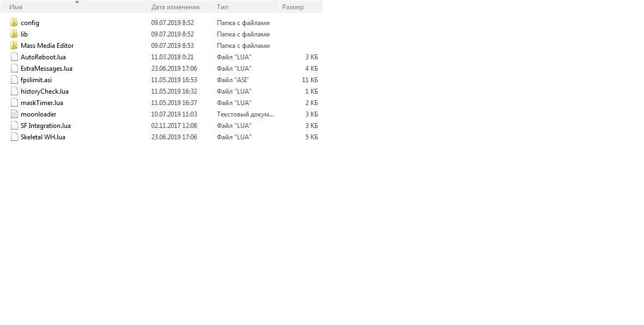Image resolution: width=644 pixels, height=325 pixels.
Task: Click the moonloader text document icon
Action: (14, 114)
